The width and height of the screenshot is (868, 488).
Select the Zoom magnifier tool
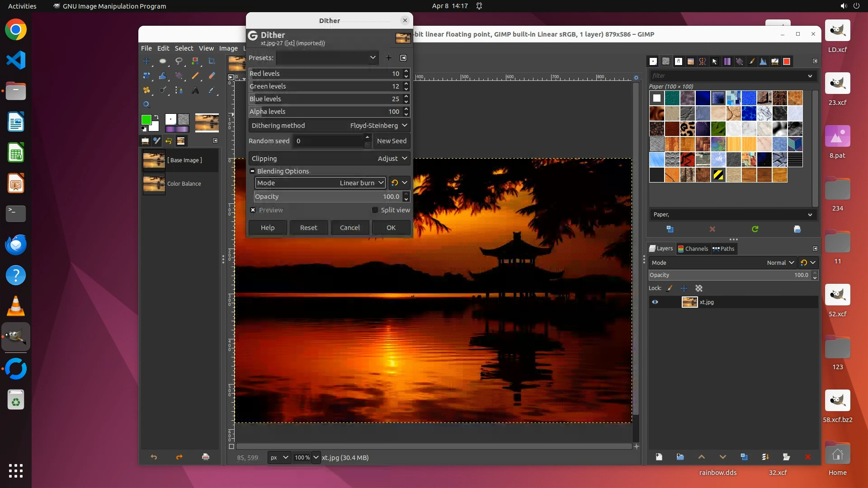146,104
